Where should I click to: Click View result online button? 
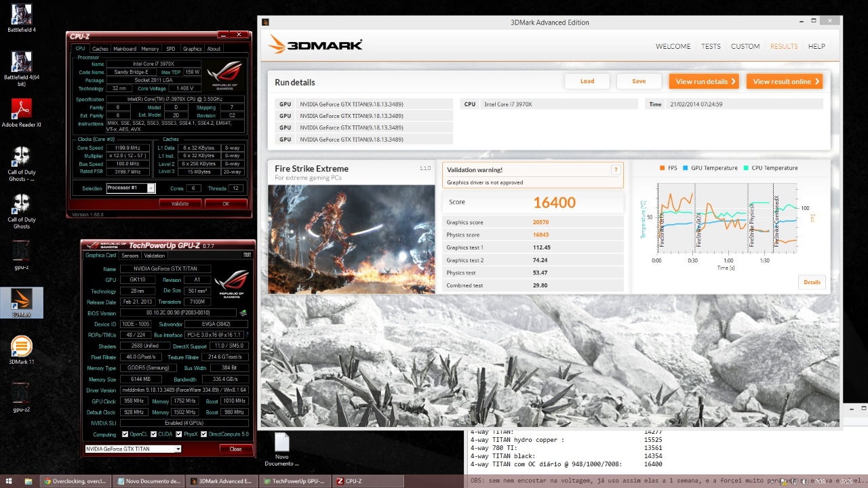tap(785, 81)
